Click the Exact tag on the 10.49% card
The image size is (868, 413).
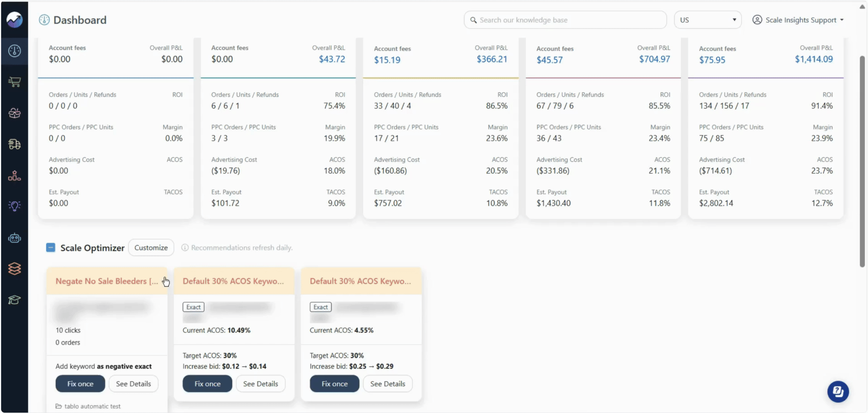pyautogui.click(x=193, y=307)
